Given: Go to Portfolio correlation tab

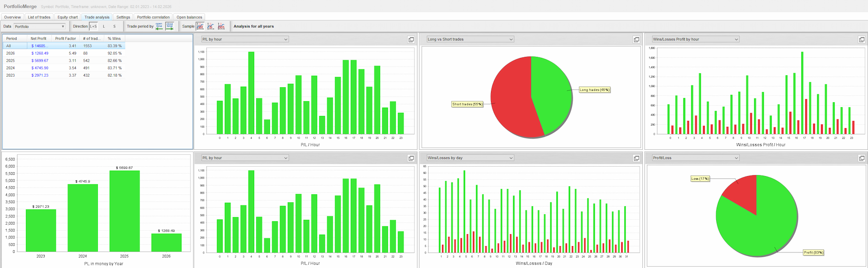Looking at the screenshot, I should [x=153, y=17].
